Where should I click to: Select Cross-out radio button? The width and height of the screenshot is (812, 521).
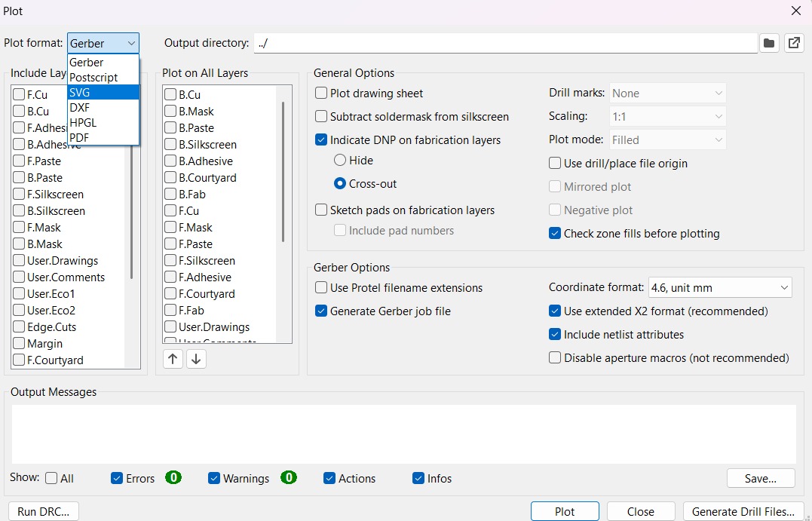[x=340, y=183]
